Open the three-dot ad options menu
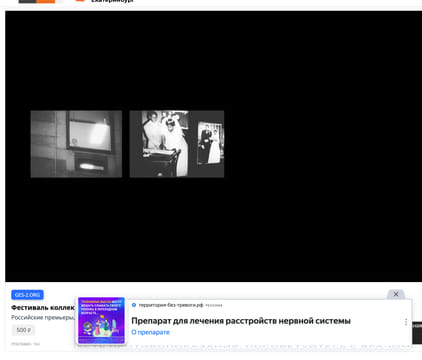 point(406,322)
